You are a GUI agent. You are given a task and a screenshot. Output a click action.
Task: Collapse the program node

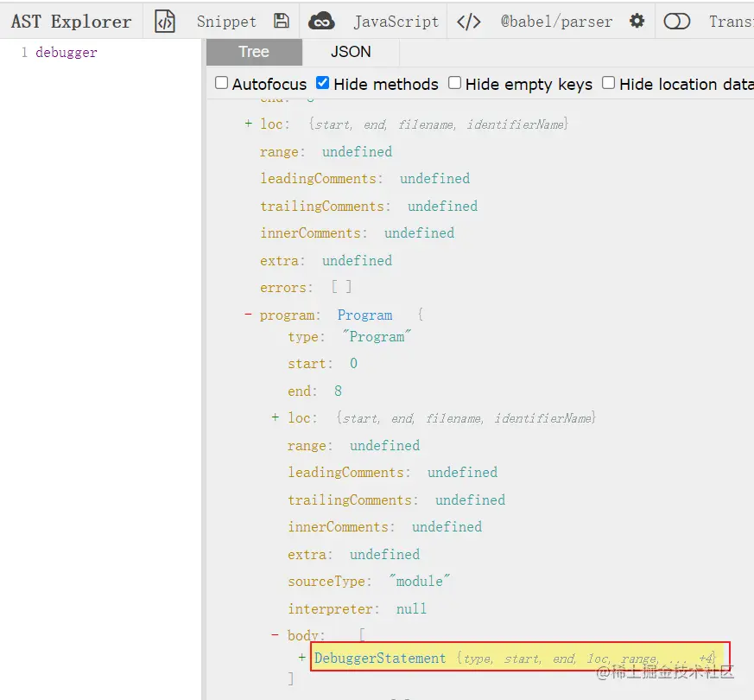pyautogui.click(x=248, y=315)
